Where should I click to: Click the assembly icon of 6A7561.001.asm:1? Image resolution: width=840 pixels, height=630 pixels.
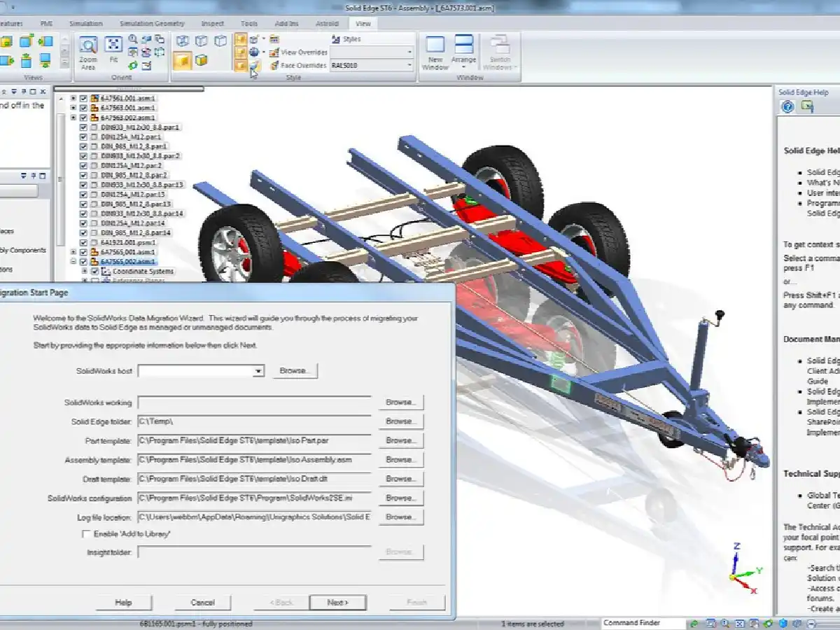[x=94, y=99]
